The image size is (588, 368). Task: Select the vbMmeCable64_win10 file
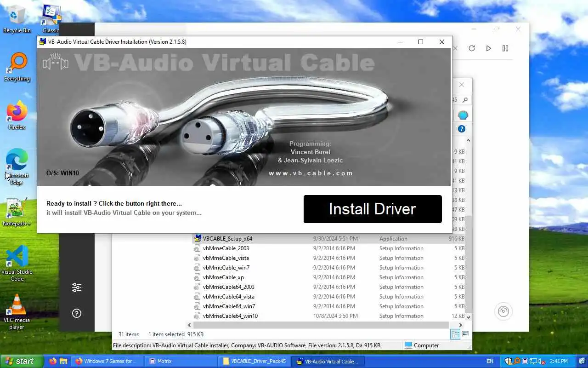[230, 316]
